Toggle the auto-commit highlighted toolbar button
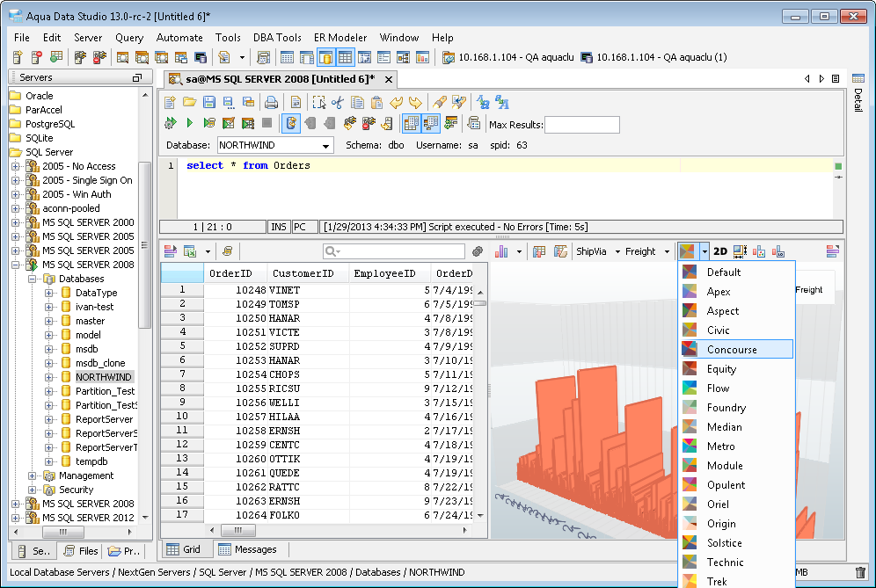The image size is (876, 588). pos(290,123)
